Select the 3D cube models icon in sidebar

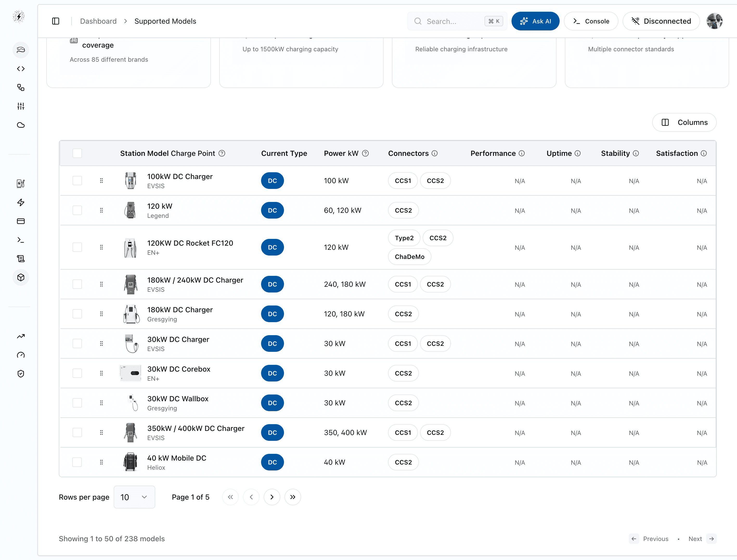pyautogui.click(x=21, y=277)
